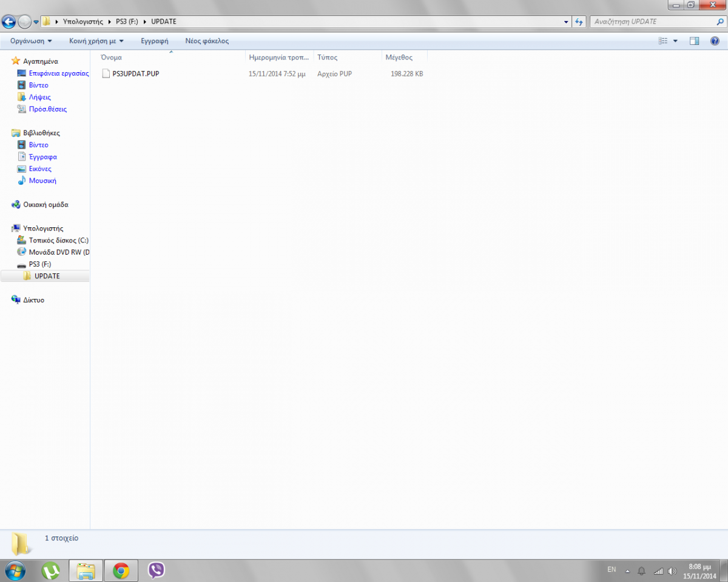
Task: Click the notifications bell tray icon
Action: click(641, 571)
